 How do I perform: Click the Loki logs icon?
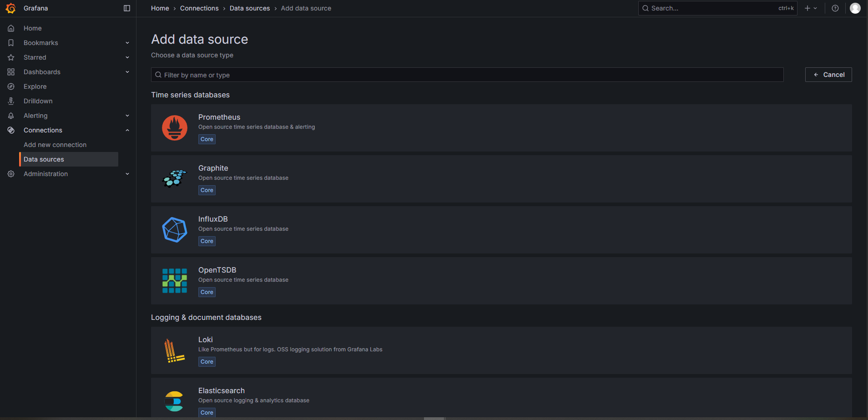[x=175, y=350]
